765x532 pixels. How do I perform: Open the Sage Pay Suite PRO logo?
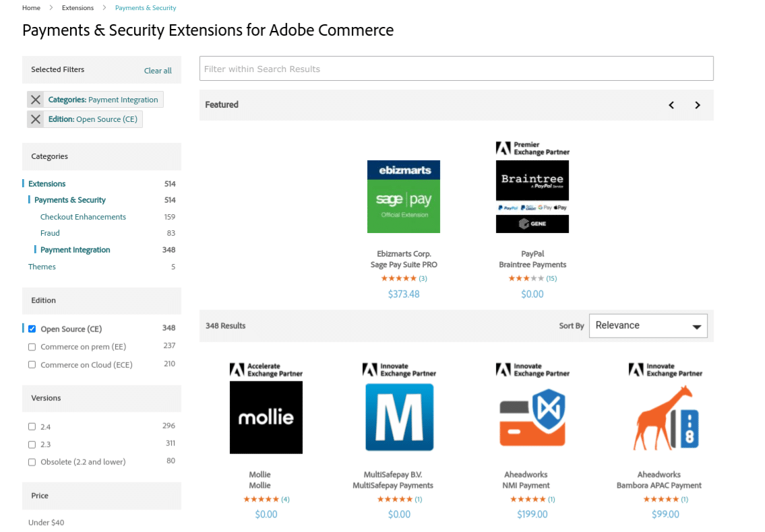point(404,197)
